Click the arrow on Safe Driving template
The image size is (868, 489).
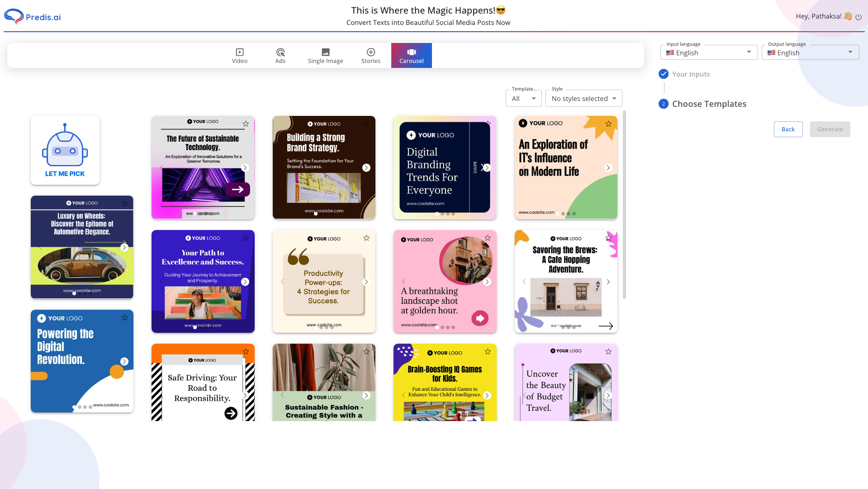coord(231,413)
